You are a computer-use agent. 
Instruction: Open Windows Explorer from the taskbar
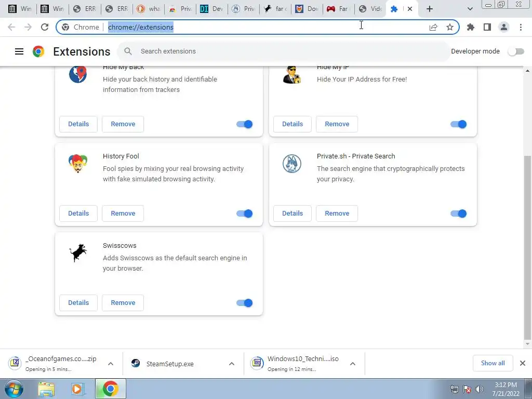pos(46,389)
